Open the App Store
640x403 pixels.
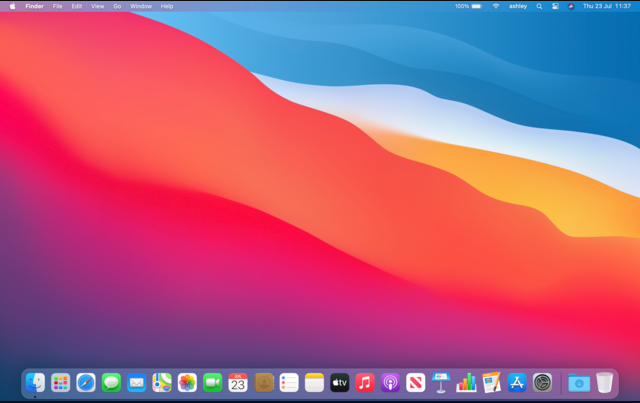tap(517, 382)
